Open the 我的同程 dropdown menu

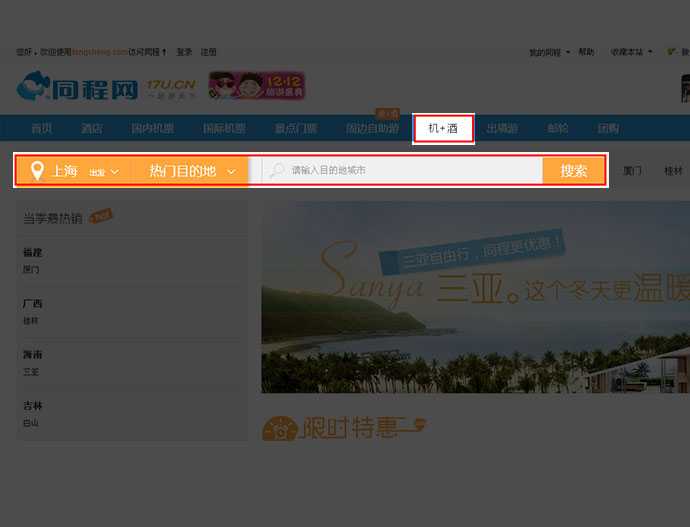(x=549, y=52)
